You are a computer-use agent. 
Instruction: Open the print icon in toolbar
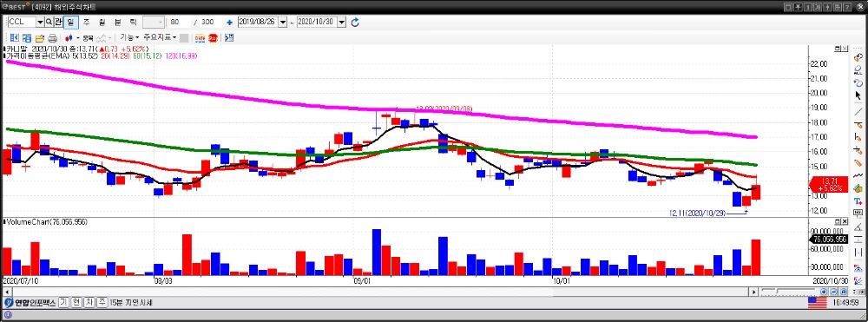(53, 38)
